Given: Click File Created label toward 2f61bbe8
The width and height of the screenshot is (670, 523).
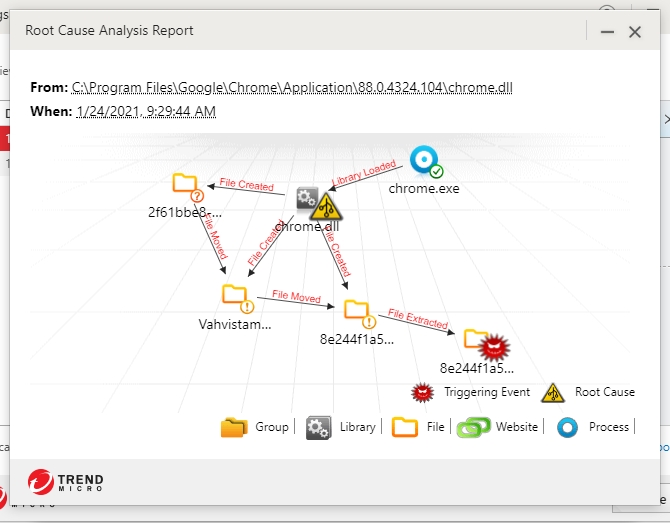Looking at the screenshot, I should (247, 184).
